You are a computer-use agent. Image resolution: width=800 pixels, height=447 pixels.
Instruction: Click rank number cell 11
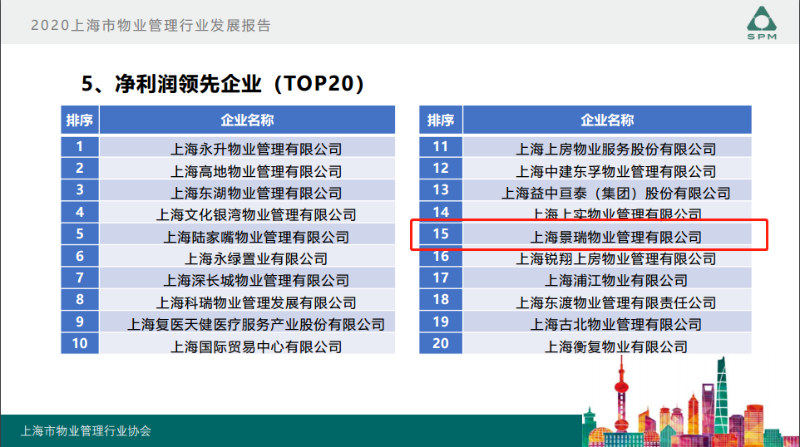441,147
